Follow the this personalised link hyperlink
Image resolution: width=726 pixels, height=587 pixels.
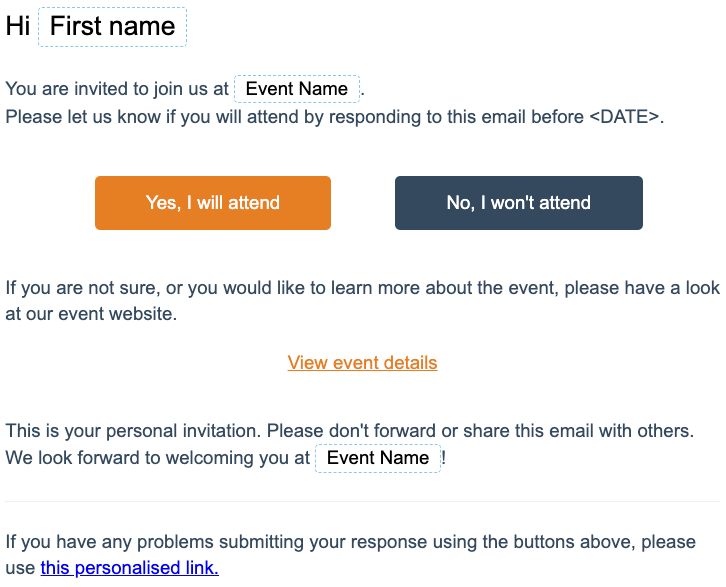click(130, 568)
